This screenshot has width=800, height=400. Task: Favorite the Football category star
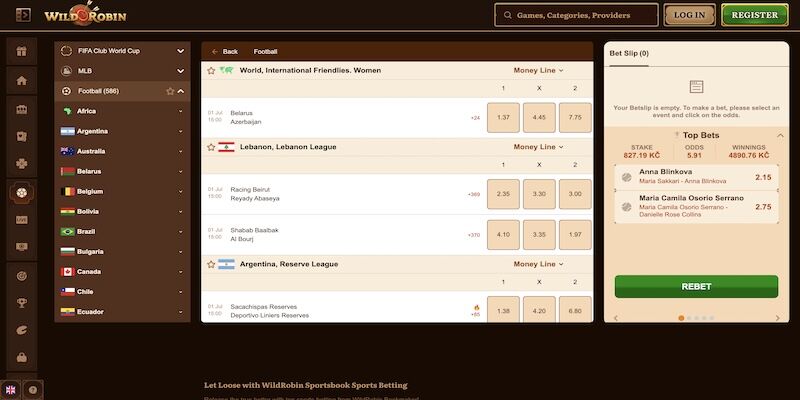coord(170,91)
